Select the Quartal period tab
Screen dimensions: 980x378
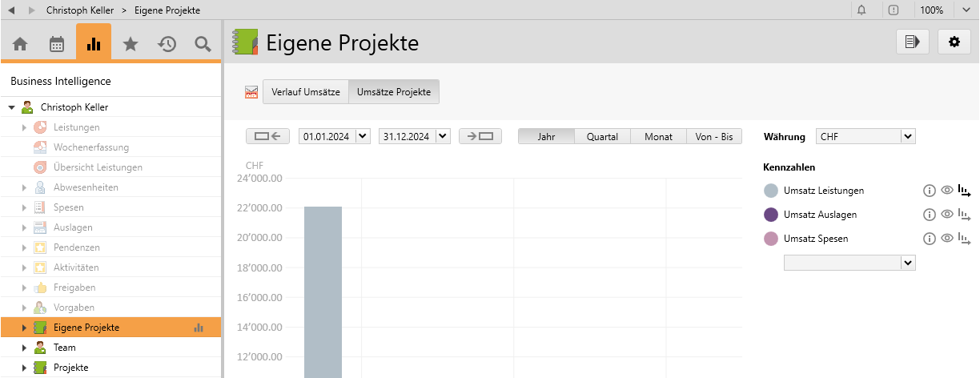click(602, 137)
